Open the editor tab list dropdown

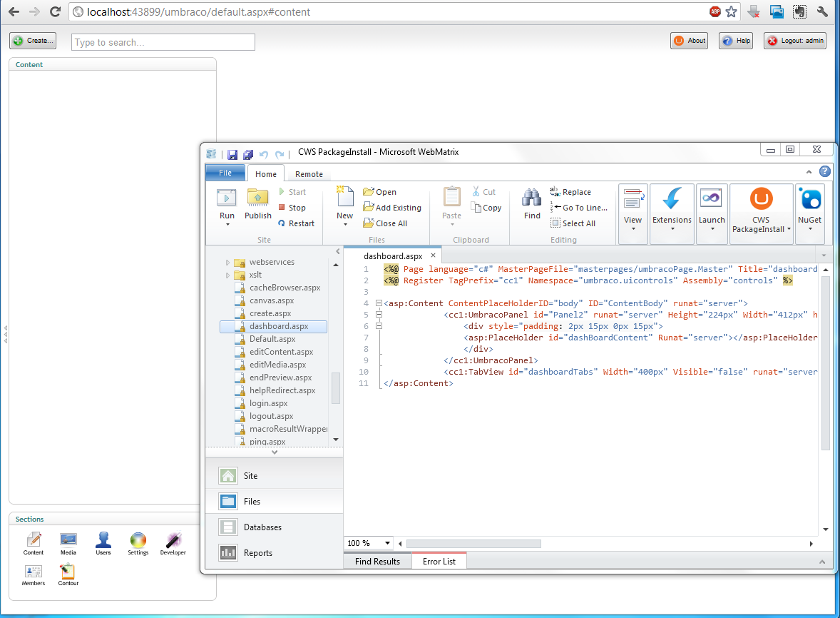[824, 255]
